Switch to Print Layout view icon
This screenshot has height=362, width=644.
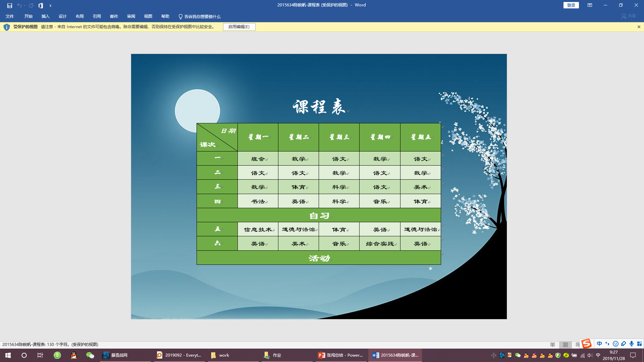(x=566, y=345)
